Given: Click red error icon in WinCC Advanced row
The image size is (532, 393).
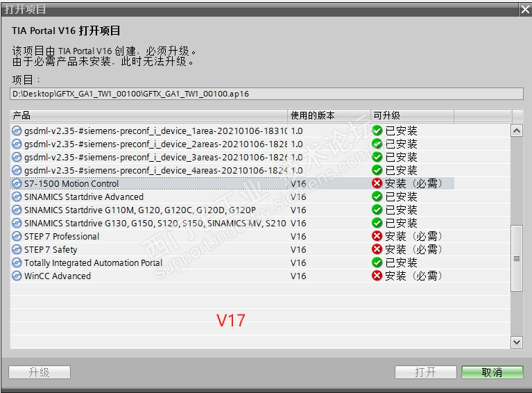Looking at the screenshot, I should [x=377, y=276].
